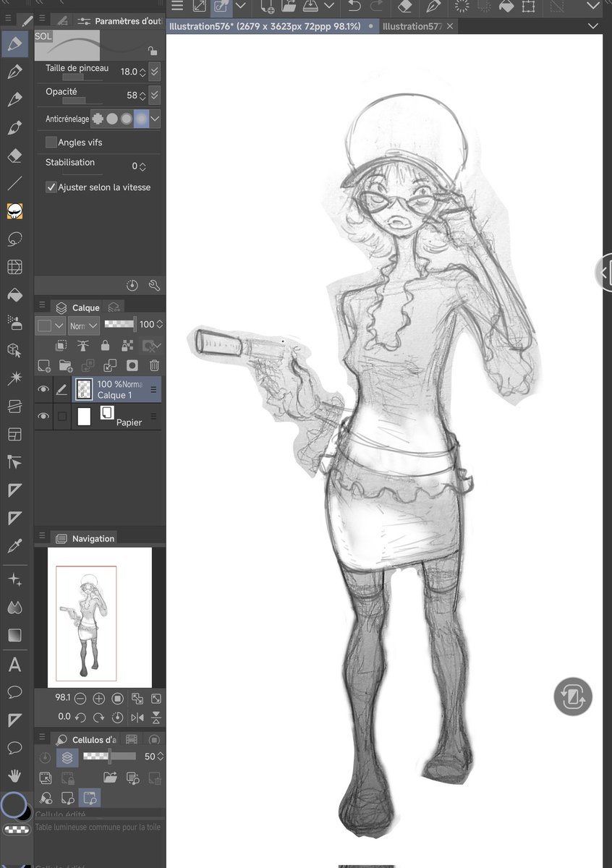Viewport: 612px width, 868px height.
Task: Adjust layer opacity slider in Calque panel
Action: tap(120, 325)
